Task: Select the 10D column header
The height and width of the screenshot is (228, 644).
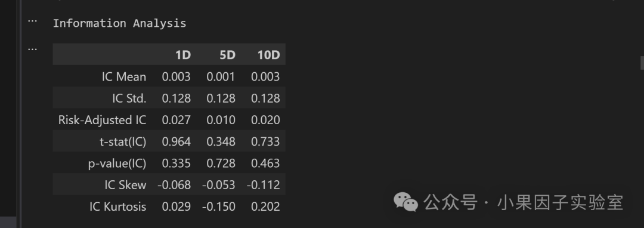Action: tap(268, 55)
